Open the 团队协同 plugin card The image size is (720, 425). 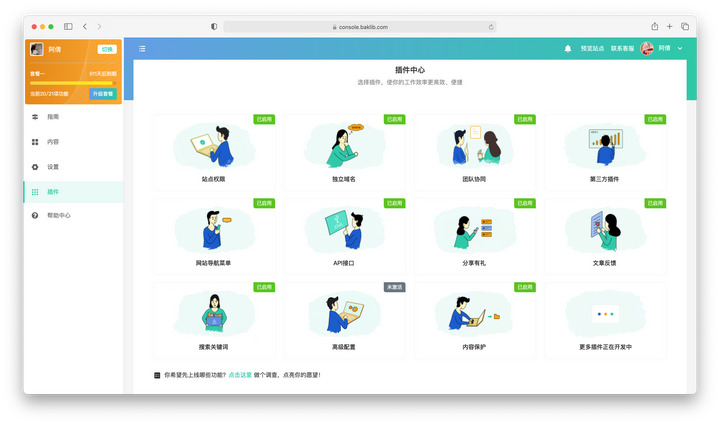point(475,152)
